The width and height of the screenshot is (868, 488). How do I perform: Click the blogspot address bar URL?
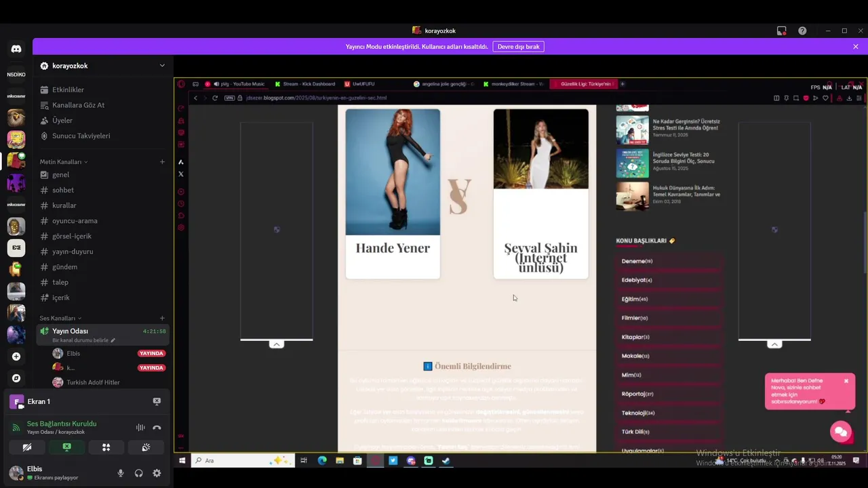click(x=316, y=98)
